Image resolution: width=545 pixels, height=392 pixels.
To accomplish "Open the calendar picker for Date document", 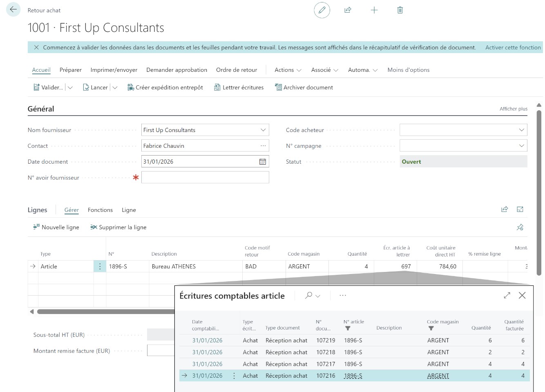I will (263, 162).
